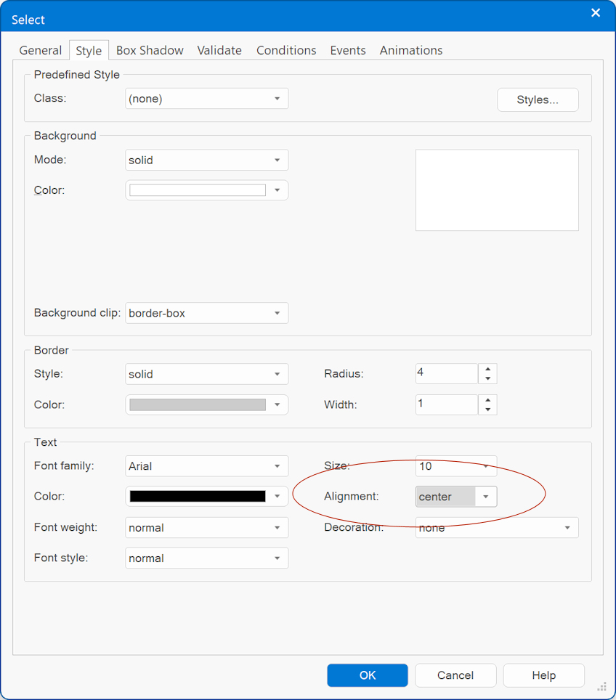
Task: Click into the Radius input field
Action: coord(446,373)
